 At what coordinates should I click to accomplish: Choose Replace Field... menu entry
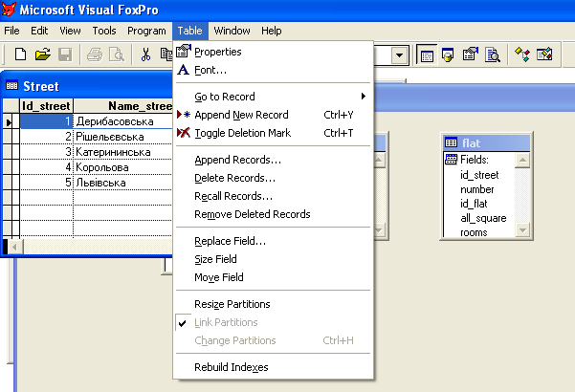[x=274, y=241]
